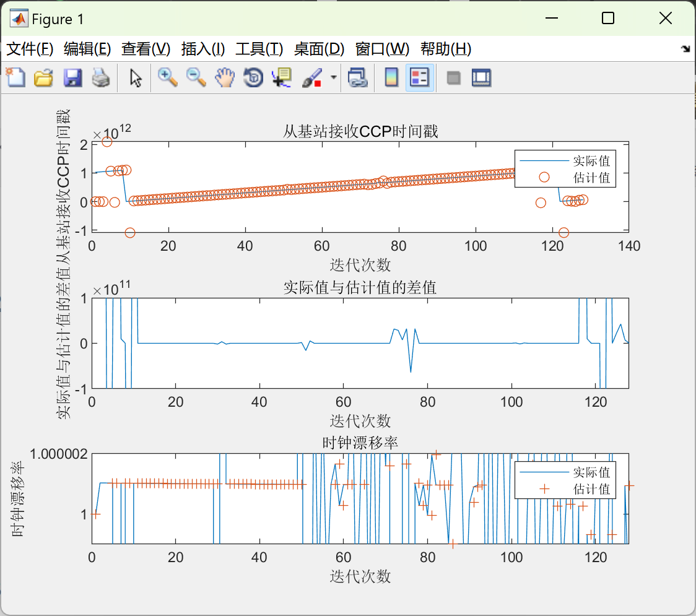Maximize the Figure 1 window
The width and height of the screenshot is (696, 616).
[x=607, y=18]
